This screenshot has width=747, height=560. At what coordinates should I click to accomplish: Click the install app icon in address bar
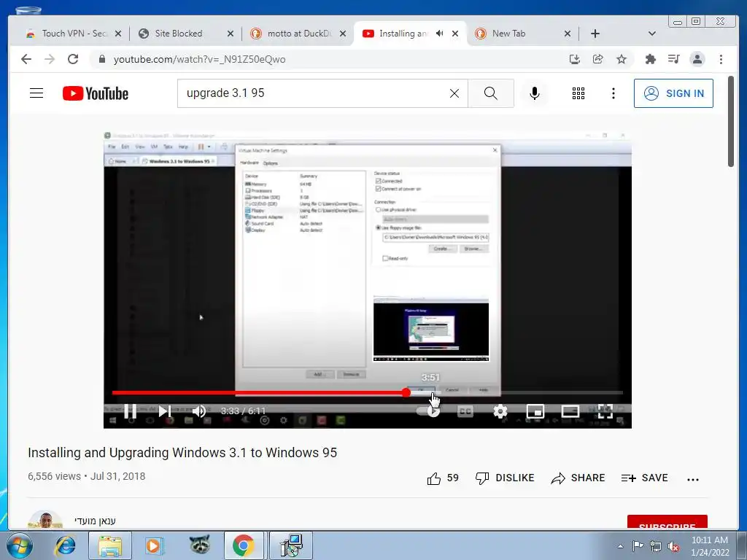pyautogui.click(x=575, y=59)
